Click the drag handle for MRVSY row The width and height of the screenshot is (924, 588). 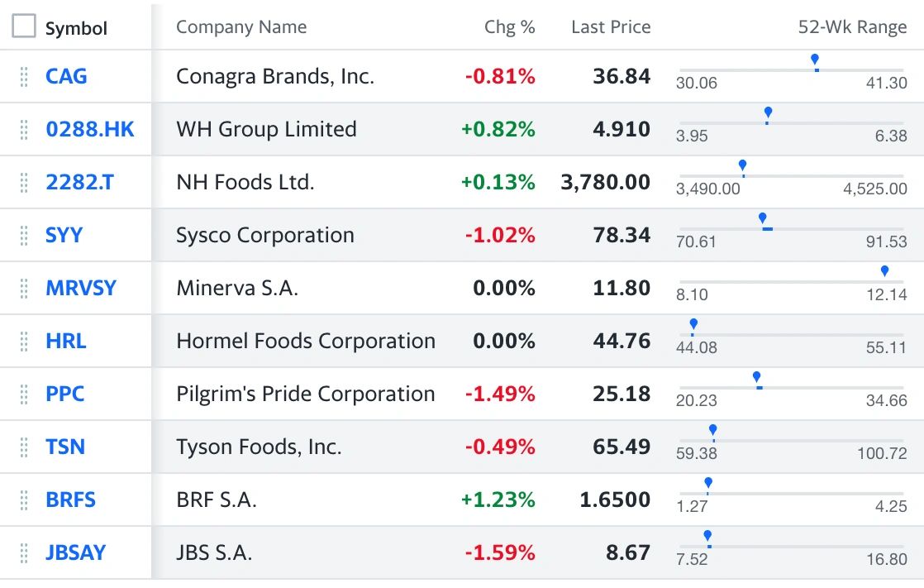click(24, 289)
